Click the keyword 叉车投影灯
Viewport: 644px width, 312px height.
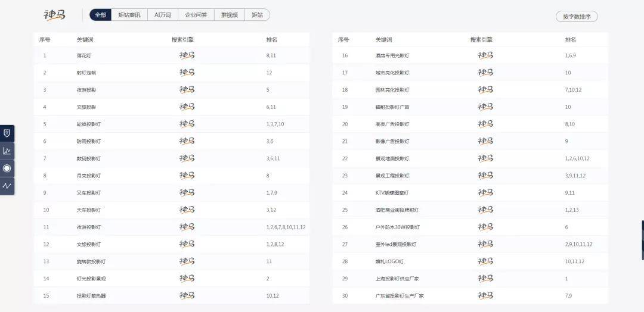[x=89, y=193]
